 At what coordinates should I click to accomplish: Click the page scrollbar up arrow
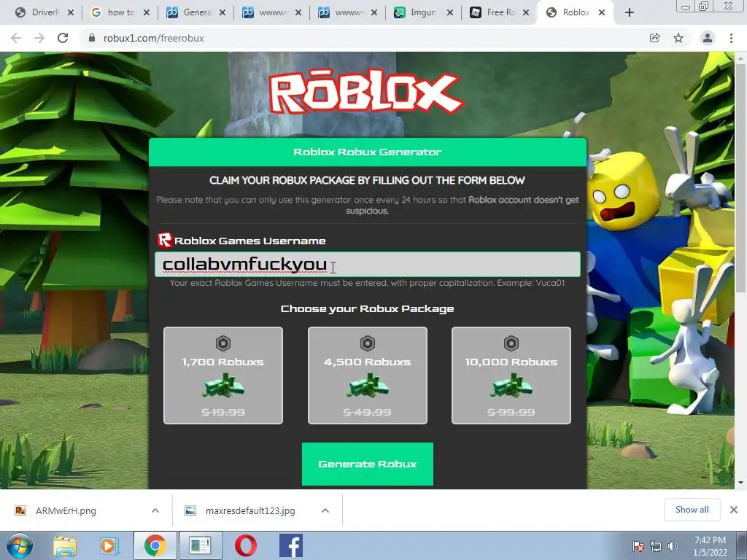pyautogui.click(x=741, y=58)
